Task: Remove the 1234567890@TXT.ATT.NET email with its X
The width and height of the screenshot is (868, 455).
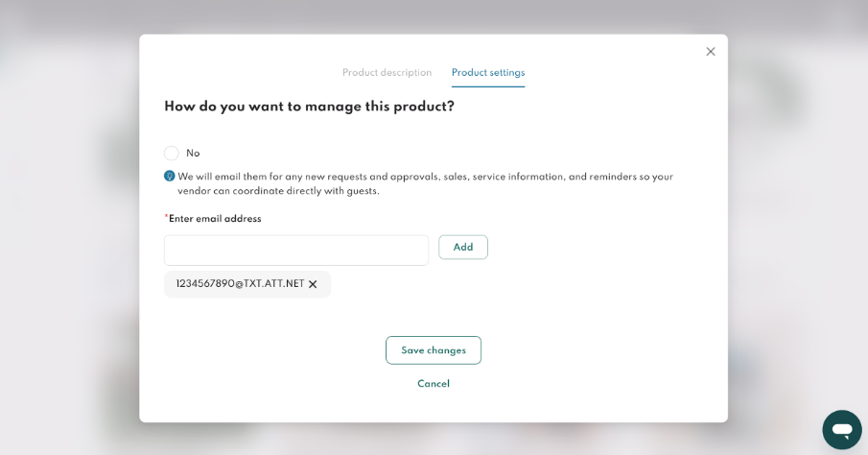Action: click(313, 284)
